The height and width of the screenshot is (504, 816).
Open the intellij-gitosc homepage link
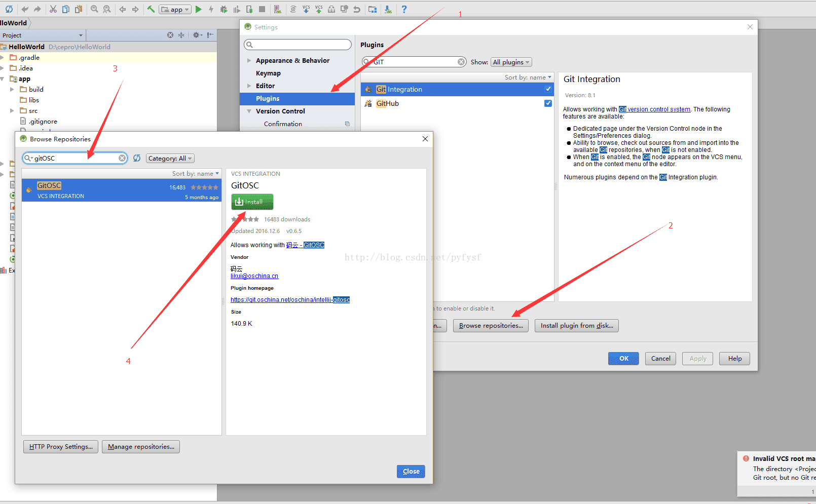point(290,300)
